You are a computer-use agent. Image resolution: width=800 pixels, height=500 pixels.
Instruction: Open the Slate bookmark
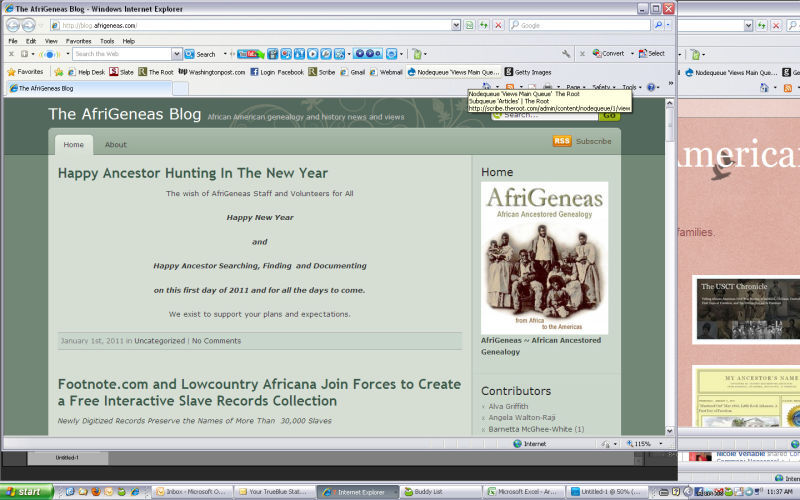[x=121, y=72]
